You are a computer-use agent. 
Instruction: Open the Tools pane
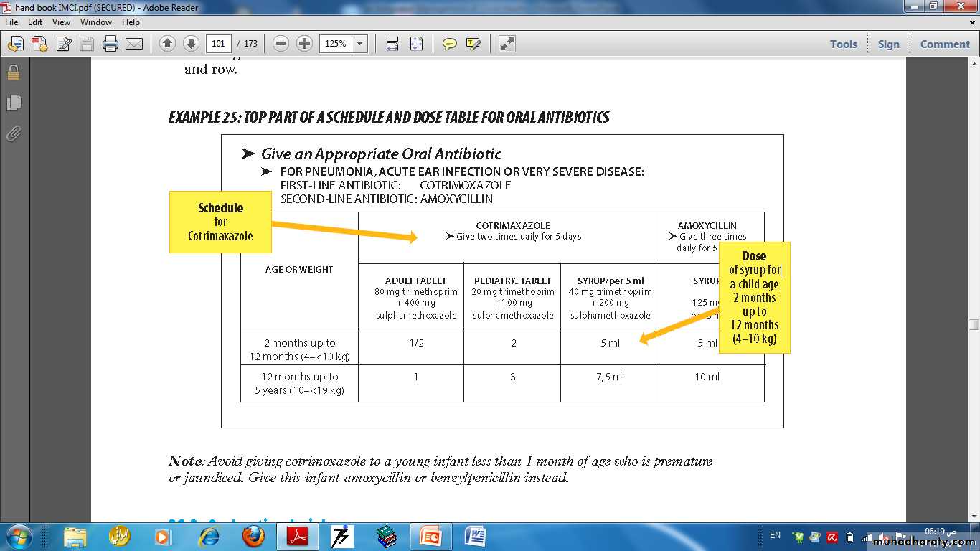coord(843,44)
